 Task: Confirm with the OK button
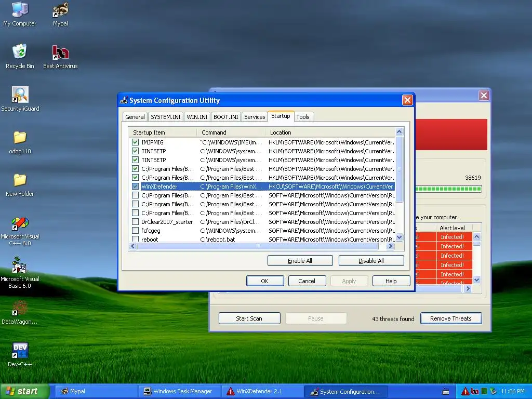[x=264, y=281]
